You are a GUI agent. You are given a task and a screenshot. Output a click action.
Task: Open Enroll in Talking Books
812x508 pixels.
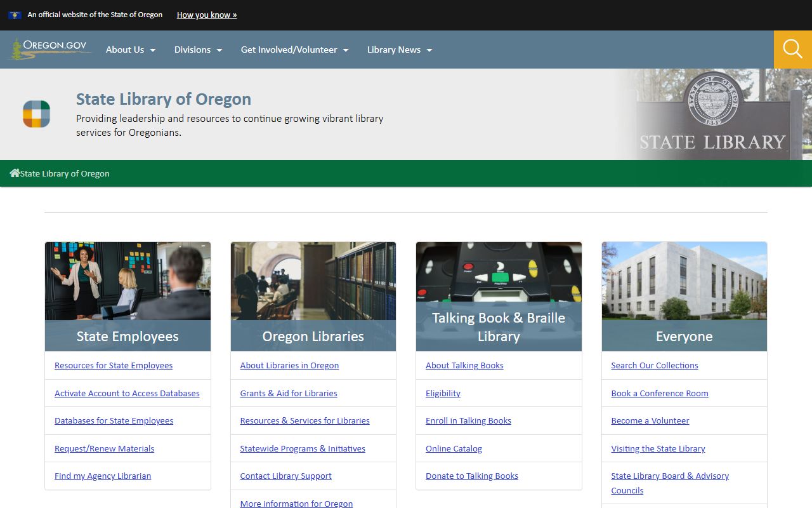[468, 420]
